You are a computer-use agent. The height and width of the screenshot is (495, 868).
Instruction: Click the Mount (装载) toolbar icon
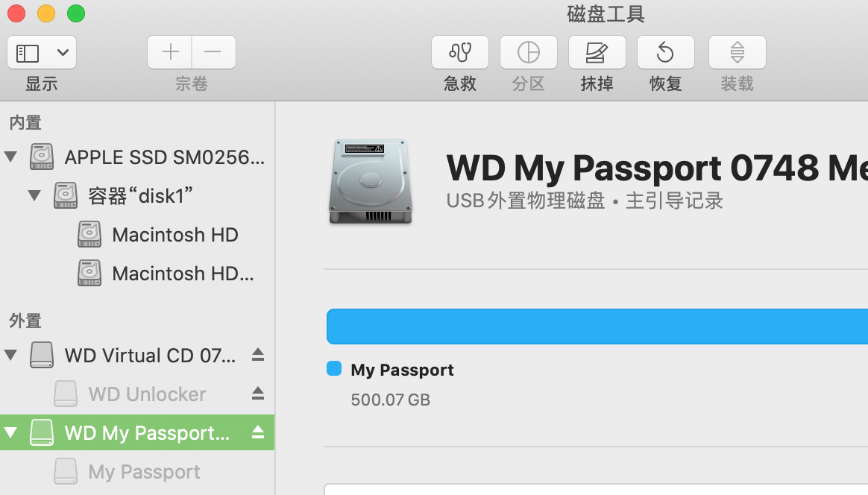click(x=737, y=52)
